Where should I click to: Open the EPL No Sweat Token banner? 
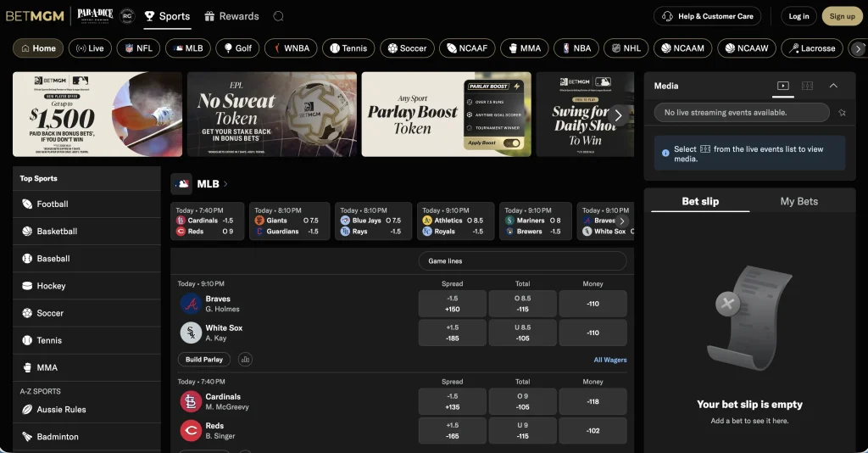tap(272, 114)
